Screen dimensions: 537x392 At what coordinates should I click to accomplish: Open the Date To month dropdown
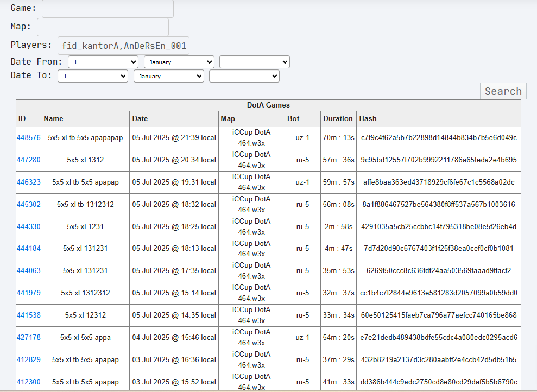[169, 76]
